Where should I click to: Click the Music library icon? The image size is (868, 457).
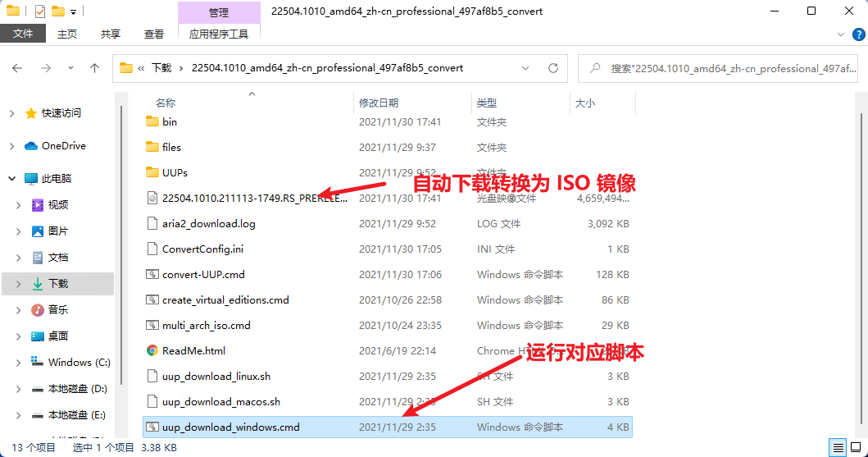[38, 309]
